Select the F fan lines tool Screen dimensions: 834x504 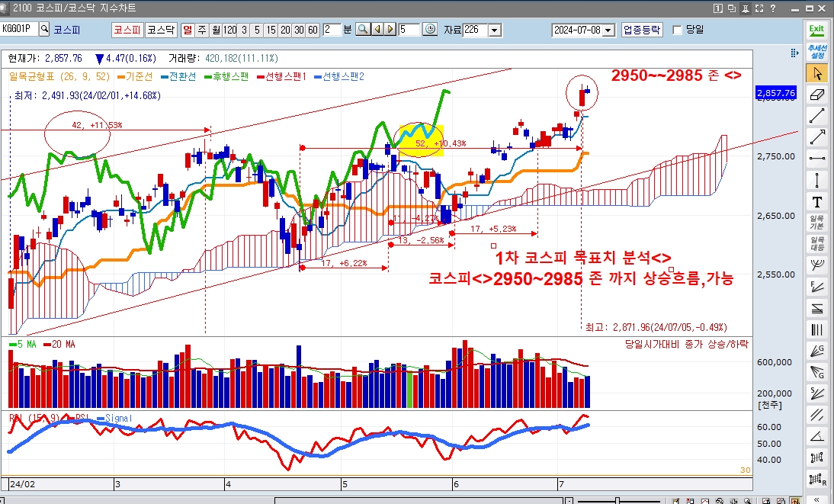click(x=817, y=287)
